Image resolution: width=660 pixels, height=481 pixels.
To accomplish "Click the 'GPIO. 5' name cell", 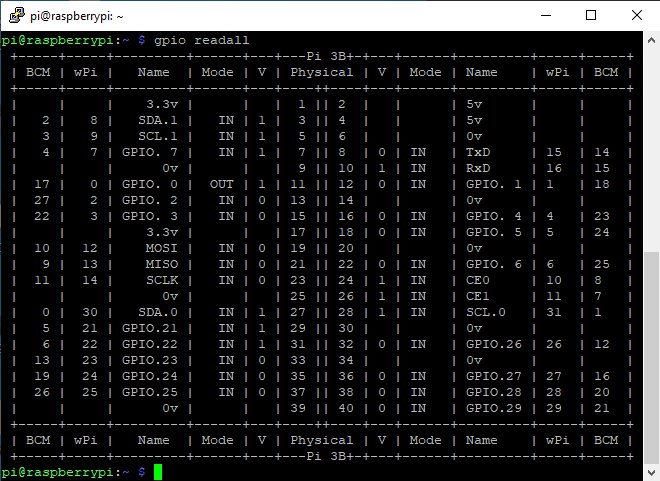I will coord(494,232).
